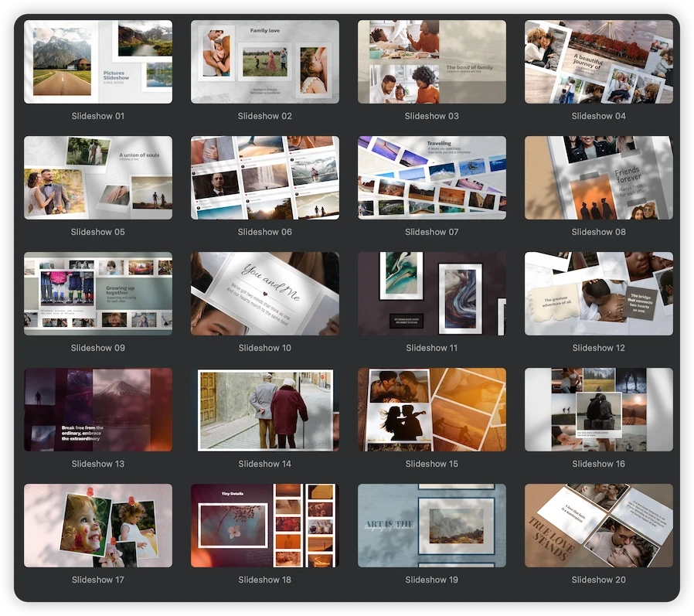This screenshot has height=616, width=694.
Task: Select the Slideshow 18 Tiny Details thumbnail
Action: click(x=265, y=526)
